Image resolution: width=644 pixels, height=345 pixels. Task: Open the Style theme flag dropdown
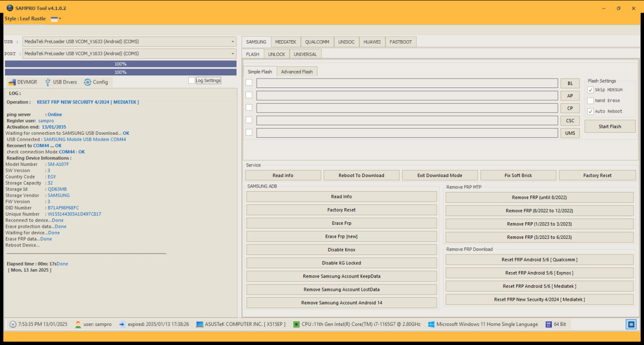point(55,19)
